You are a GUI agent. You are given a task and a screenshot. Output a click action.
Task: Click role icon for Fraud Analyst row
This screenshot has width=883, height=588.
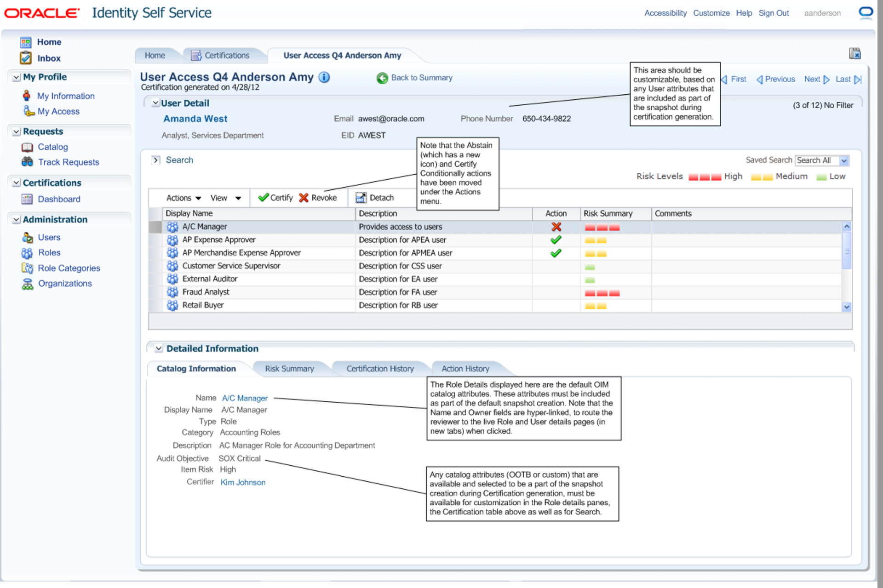tap(172, 292)
